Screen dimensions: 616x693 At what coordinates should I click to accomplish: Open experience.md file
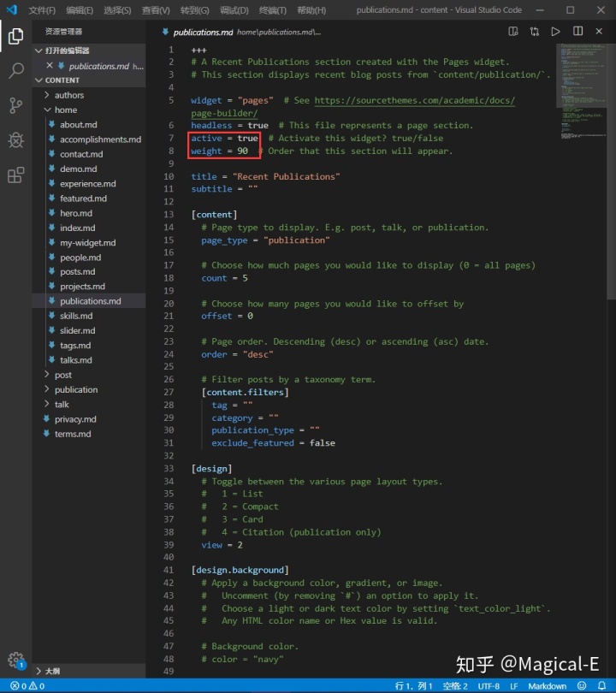tap(89, 183)
